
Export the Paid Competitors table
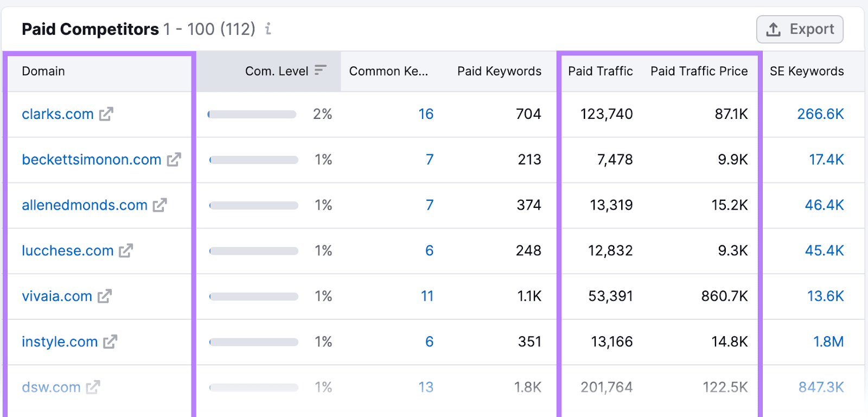click(x=800, y=29)
